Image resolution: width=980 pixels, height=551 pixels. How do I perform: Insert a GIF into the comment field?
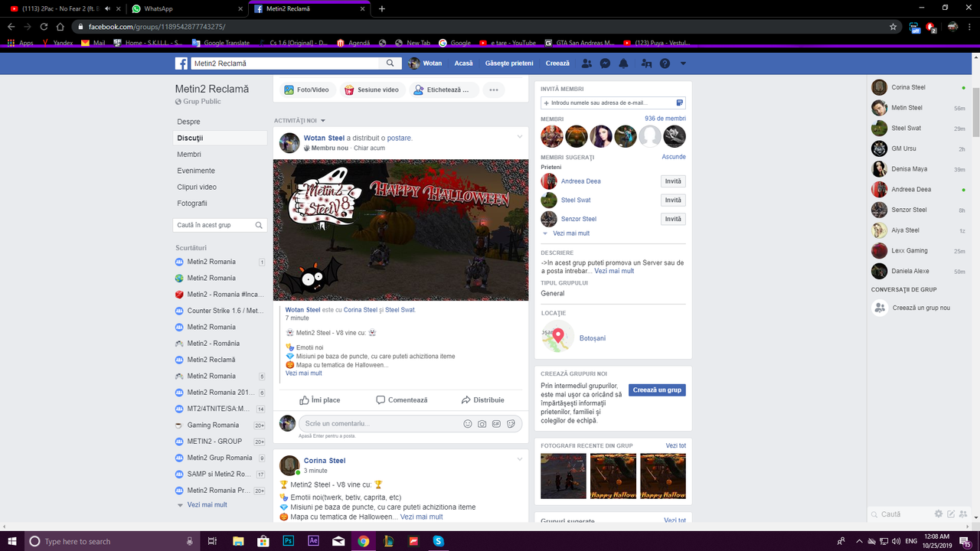pyautogui.click(x=496, y=423)
